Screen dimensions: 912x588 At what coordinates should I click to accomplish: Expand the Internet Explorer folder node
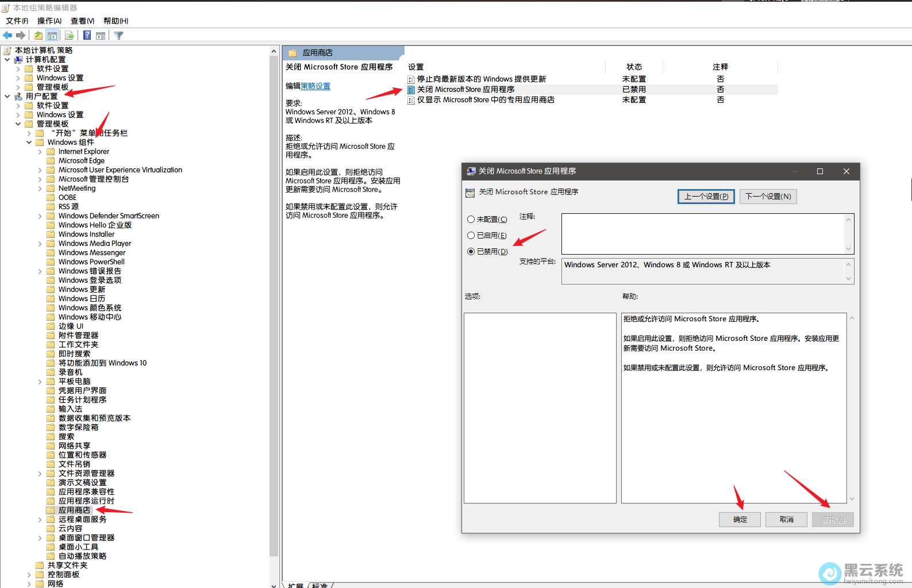pyautogui.click(x=40, y=152)
